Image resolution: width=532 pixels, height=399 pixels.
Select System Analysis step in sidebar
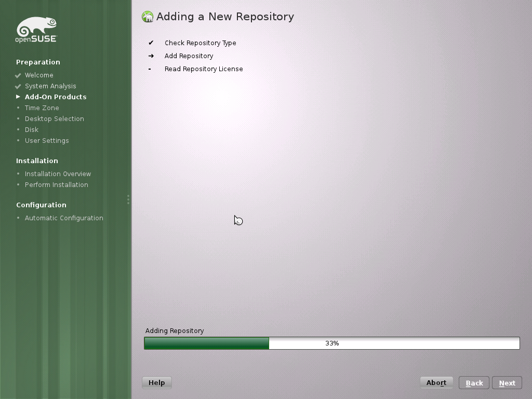tap(50, 86)
